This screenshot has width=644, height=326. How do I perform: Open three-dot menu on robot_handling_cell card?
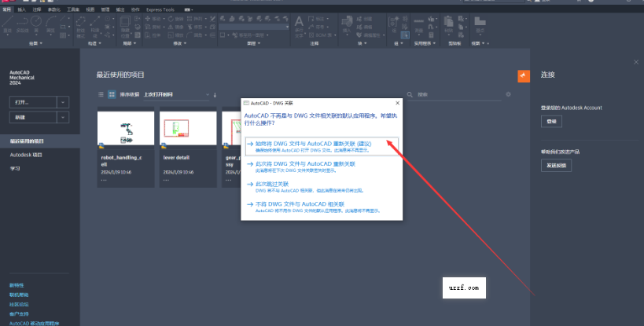(103, 179)
